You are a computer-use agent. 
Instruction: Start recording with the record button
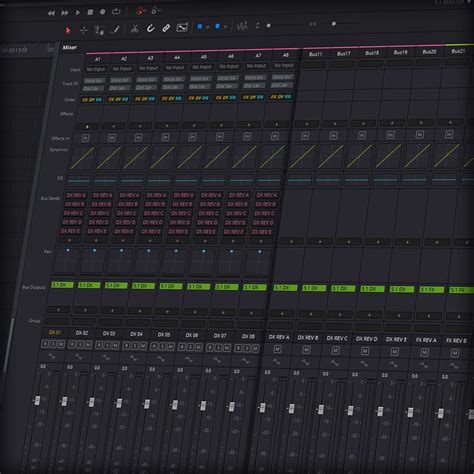[103, 12]
